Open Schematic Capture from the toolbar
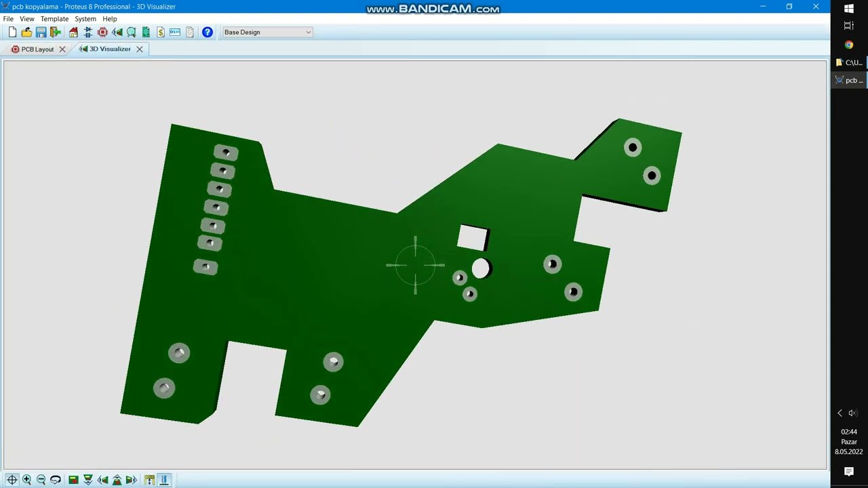Viewport: 868px width, 488px height. [88, 32]
